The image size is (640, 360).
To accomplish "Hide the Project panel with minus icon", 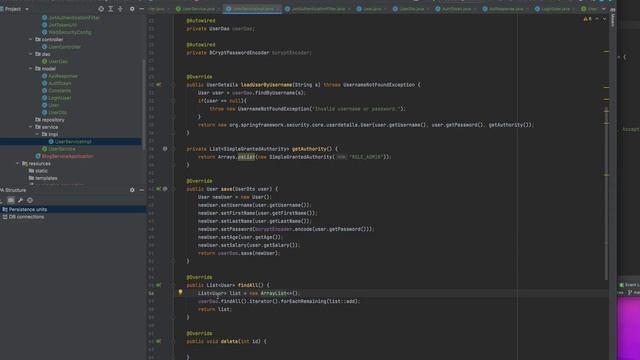I will (141, 9).
